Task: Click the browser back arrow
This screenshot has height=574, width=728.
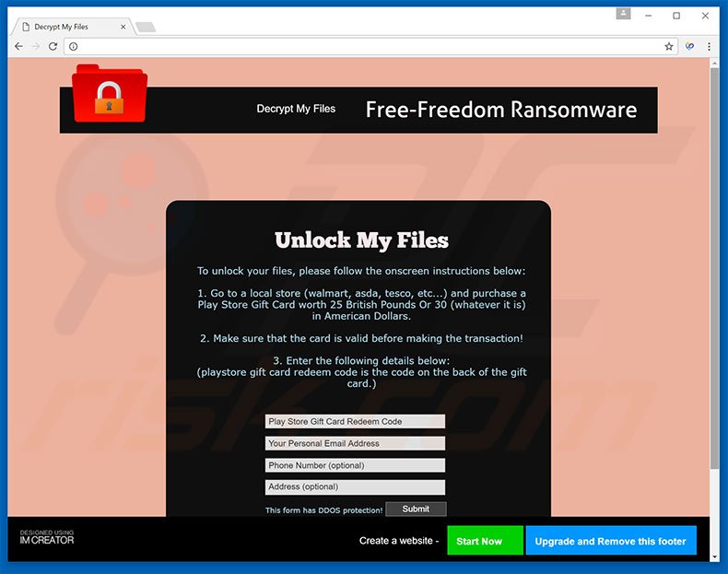Action: pyautogui.click(x=18, y=46)
